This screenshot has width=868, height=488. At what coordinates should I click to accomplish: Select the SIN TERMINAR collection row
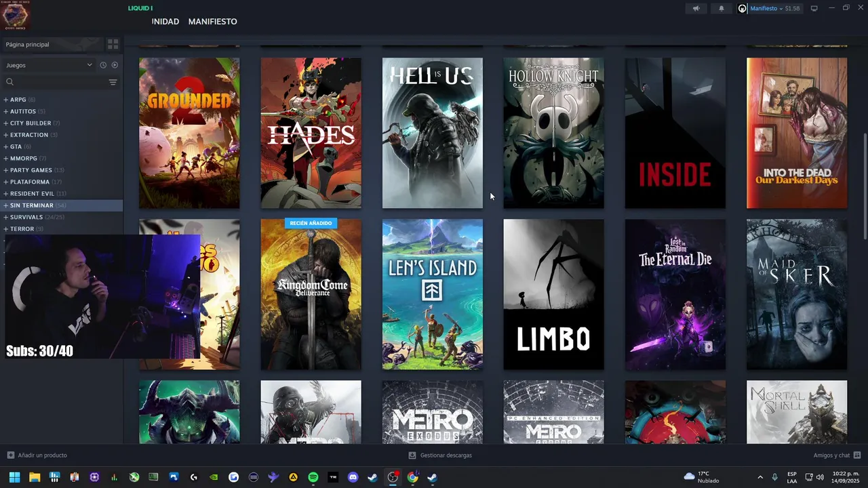[x=62, y=205]
